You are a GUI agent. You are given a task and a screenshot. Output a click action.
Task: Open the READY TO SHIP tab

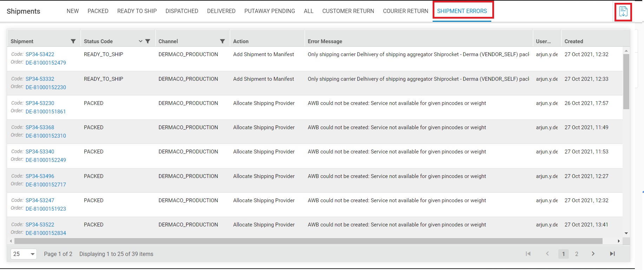137,11
